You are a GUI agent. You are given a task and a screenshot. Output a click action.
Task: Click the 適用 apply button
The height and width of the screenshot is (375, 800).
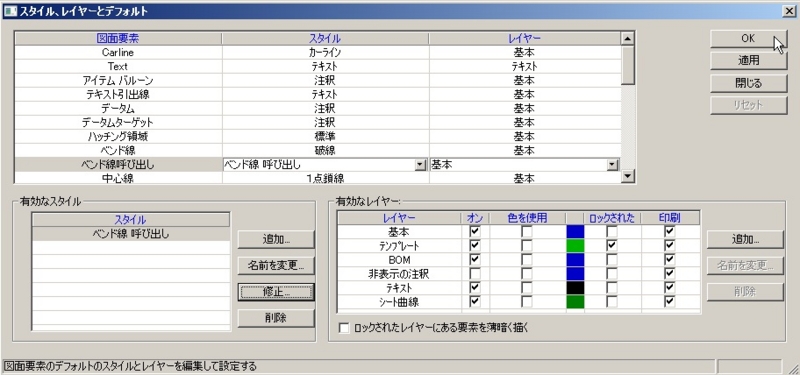tap(748, 61)
